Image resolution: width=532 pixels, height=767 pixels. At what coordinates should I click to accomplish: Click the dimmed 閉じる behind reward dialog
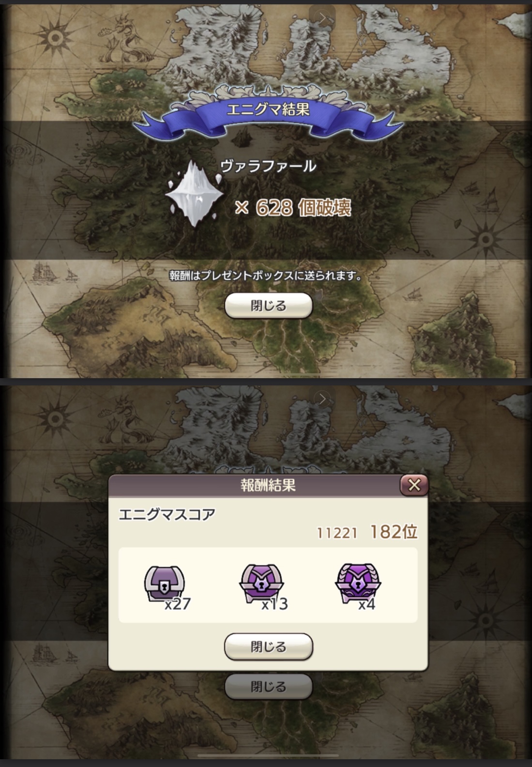(x=269, y=687)
